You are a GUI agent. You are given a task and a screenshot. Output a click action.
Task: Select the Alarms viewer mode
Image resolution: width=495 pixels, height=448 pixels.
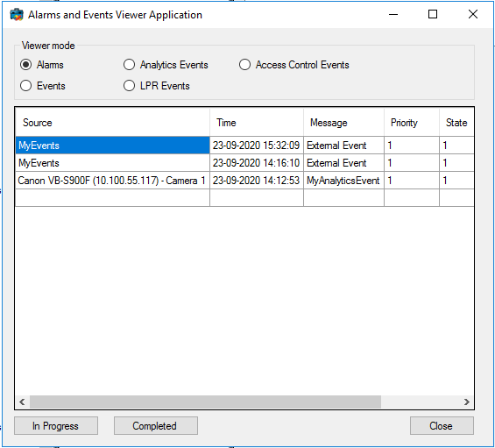(x=42, y=65)
